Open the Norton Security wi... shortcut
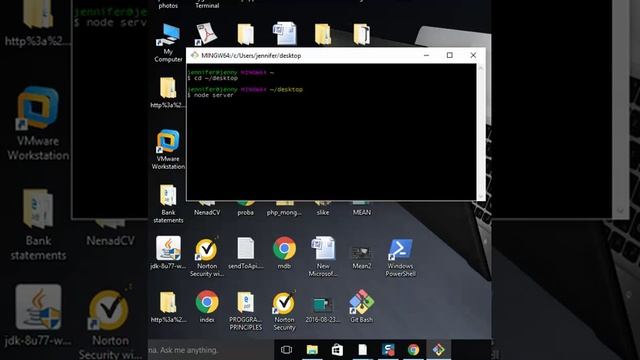 (207, 257)
